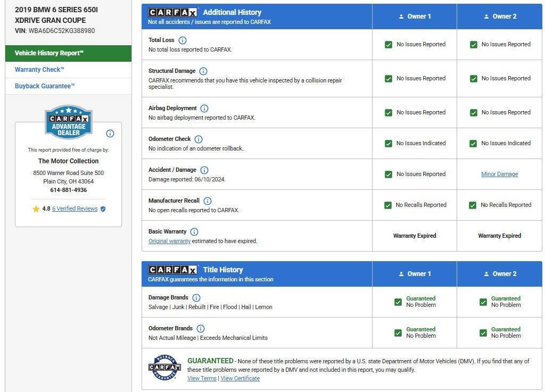This screenshot has height=392, width=545.
Task: Click Basic Warranty info icon
Action: click(194, 232)
